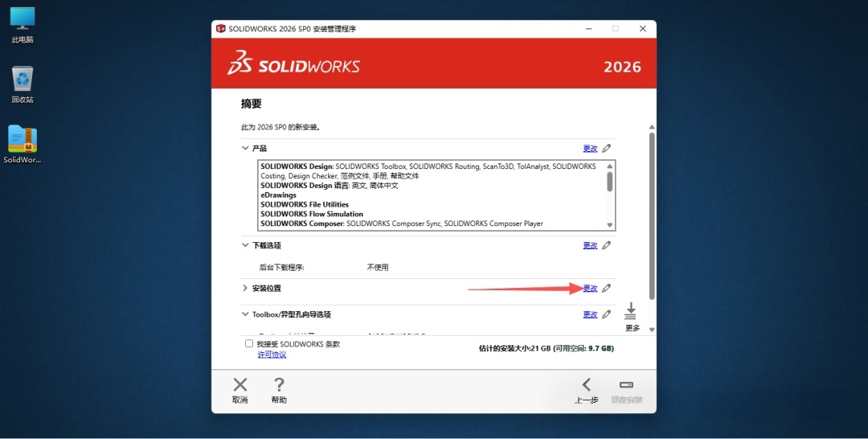Click 更改 link for 下载选项
Viewport: 868px width, 439px height.
click(x=590, y=245)
